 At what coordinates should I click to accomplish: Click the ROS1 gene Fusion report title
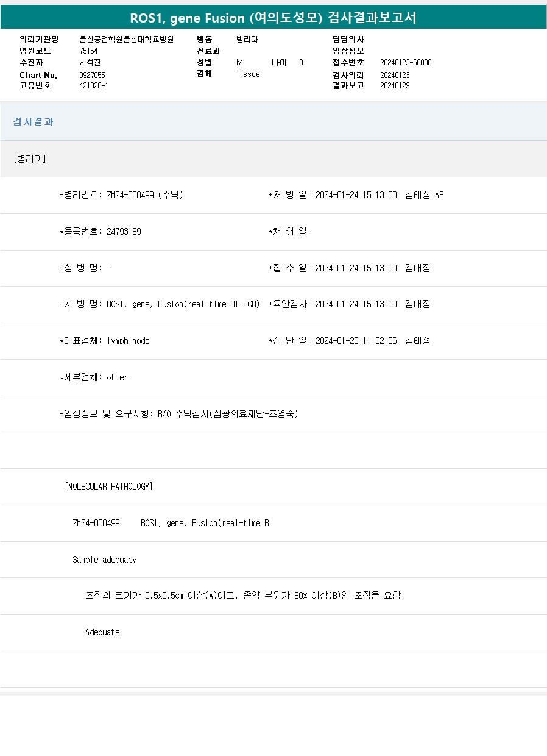point(273,18)
